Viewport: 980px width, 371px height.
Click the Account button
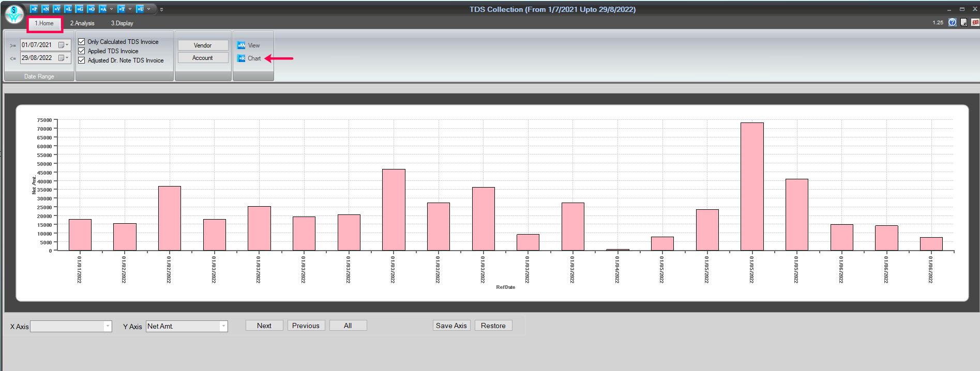tap(203, 58)
